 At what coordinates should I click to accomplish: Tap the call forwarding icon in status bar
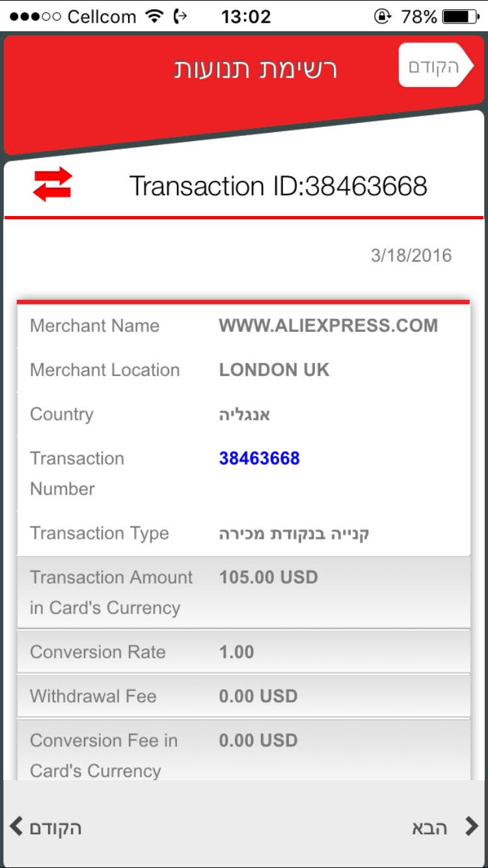click(180, 16)
